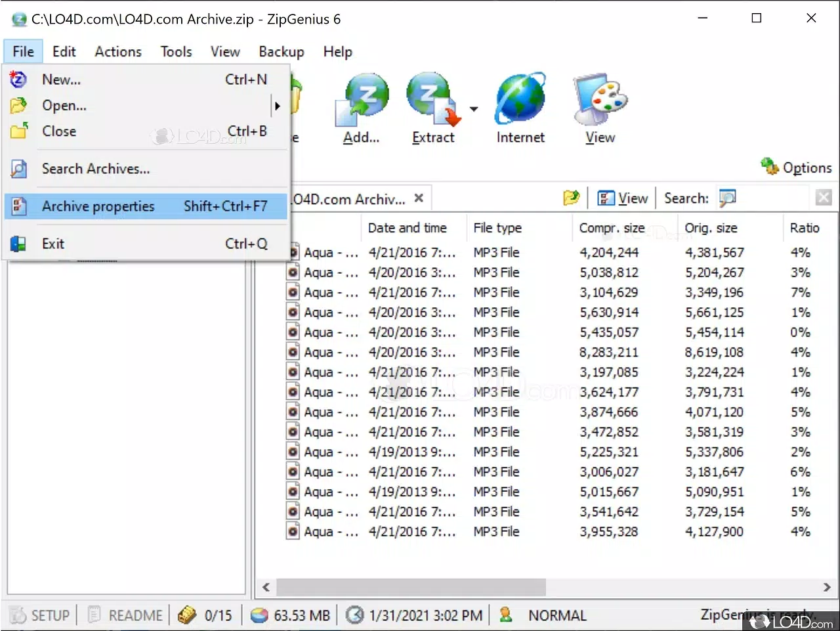Click the File menu header

point(23,51)
